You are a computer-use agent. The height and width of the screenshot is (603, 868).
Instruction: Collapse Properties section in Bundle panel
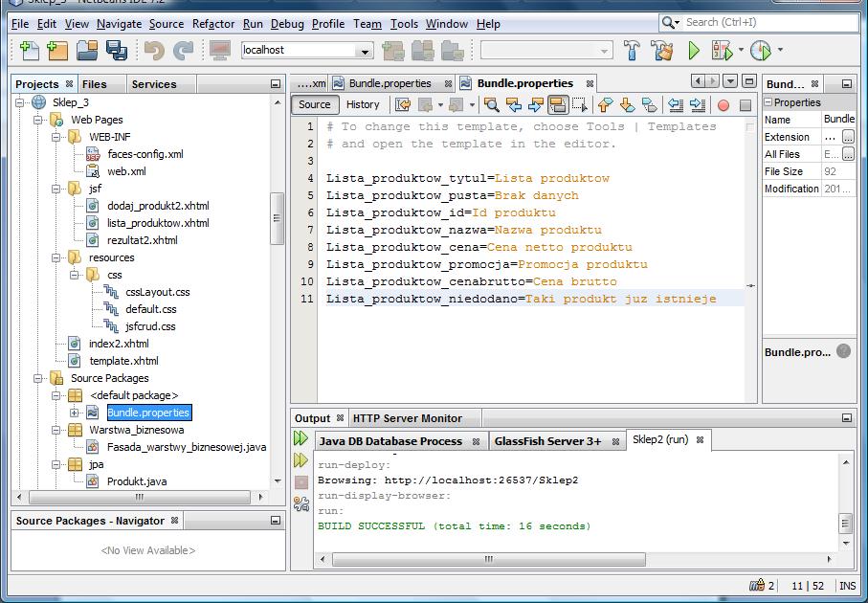(x=768, y=101)
